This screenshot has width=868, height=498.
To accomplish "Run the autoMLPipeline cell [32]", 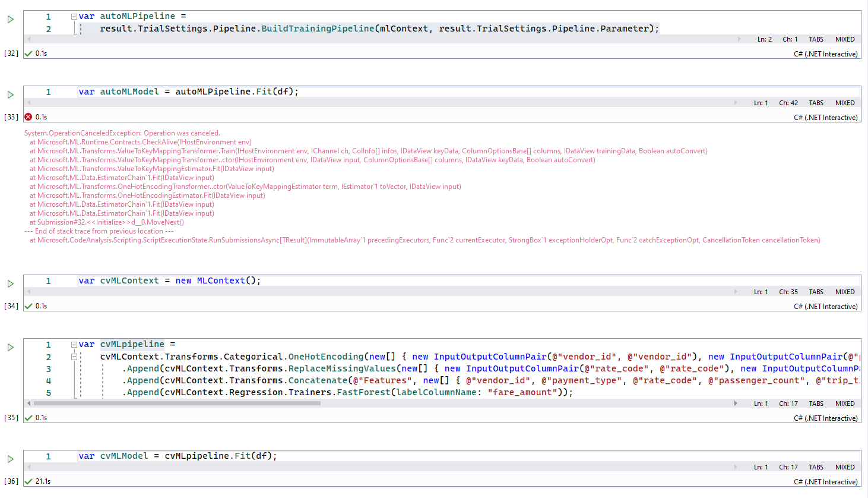I will (10, 19).
